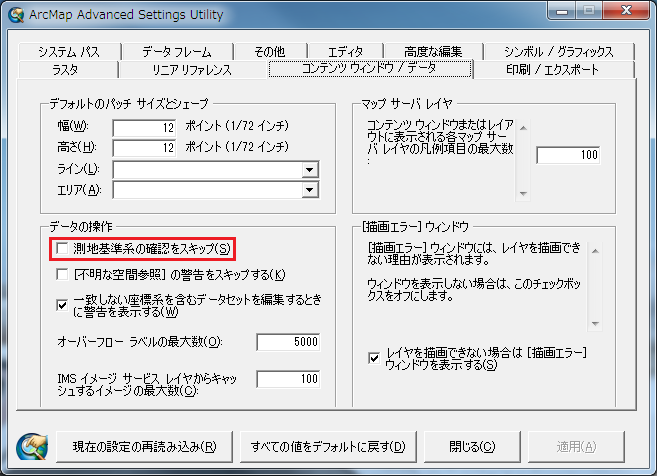657x476 pixels.
Task: Close the window with title bar X
Action: point(626,10)
